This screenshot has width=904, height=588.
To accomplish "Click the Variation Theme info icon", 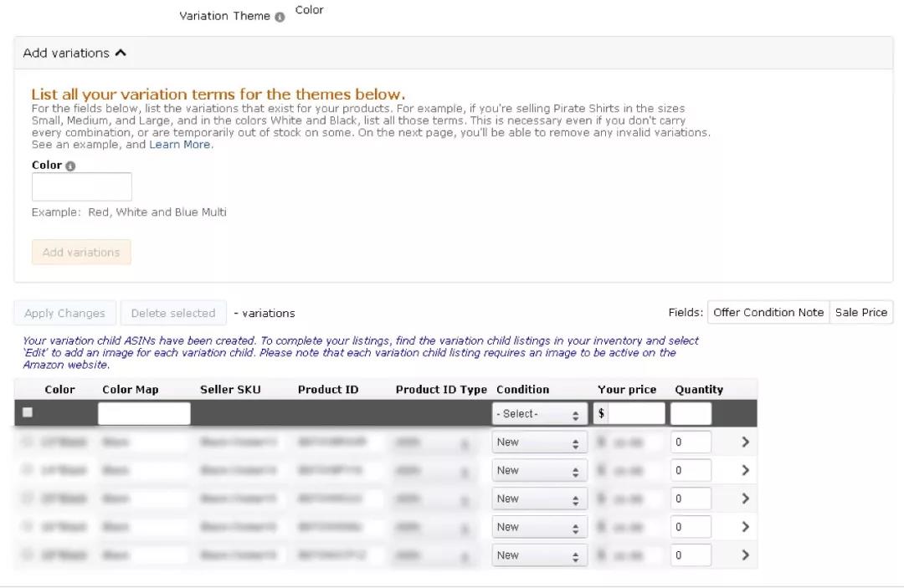I will [280, 18].
